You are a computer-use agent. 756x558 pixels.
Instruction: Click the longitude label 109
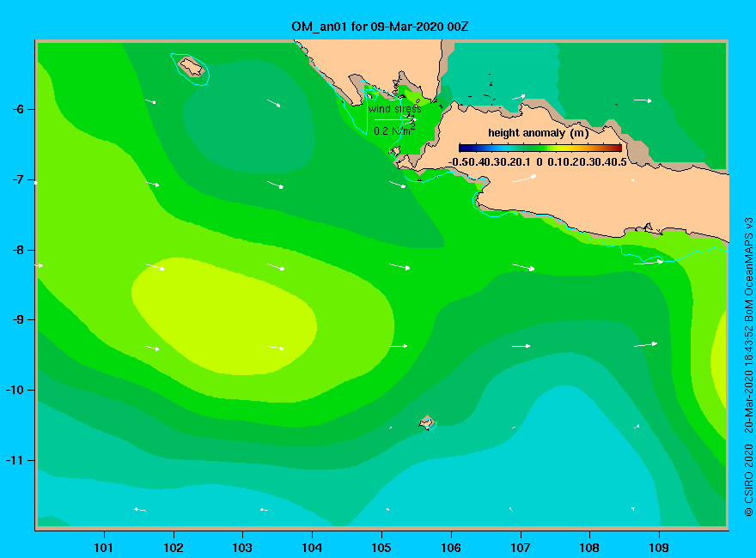(659, 548)
